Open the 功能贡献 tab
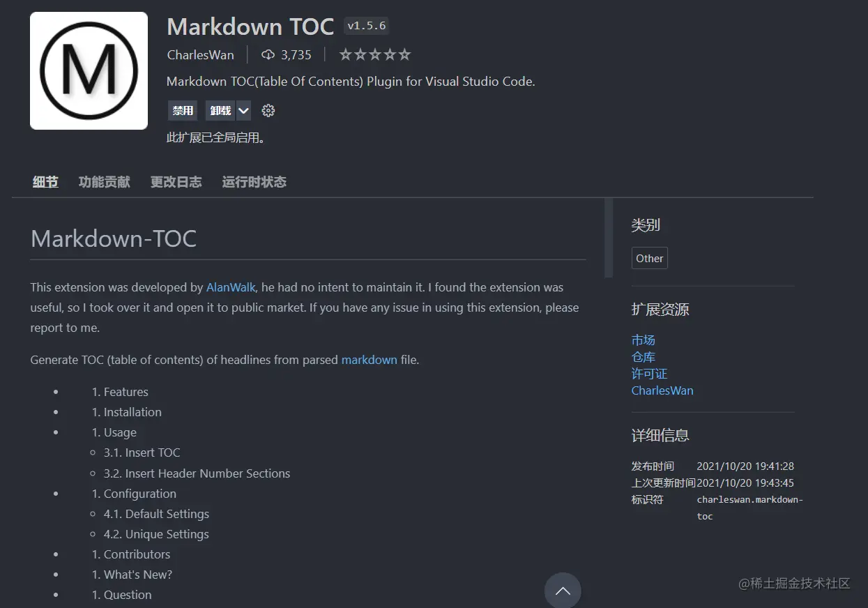868x608 pixels. click(x=105, y=182)
